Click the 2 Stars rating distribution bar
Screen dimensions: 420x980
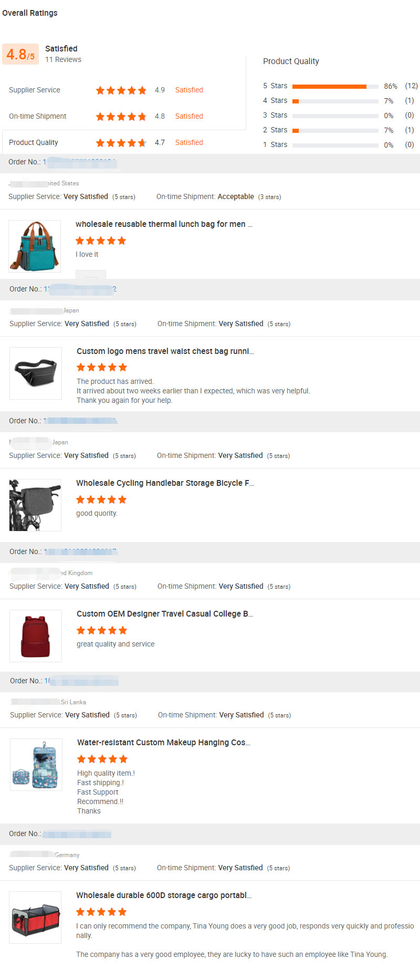(x=335, y=131)
